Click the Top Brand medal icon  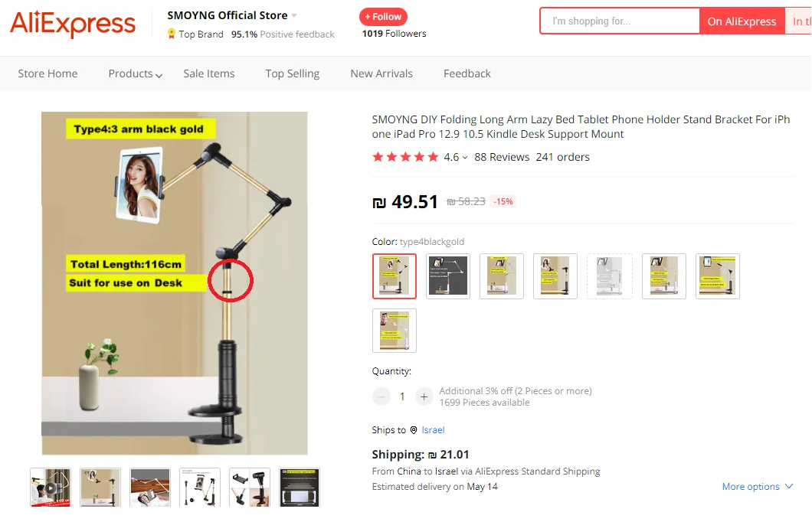tap(172, 34)
